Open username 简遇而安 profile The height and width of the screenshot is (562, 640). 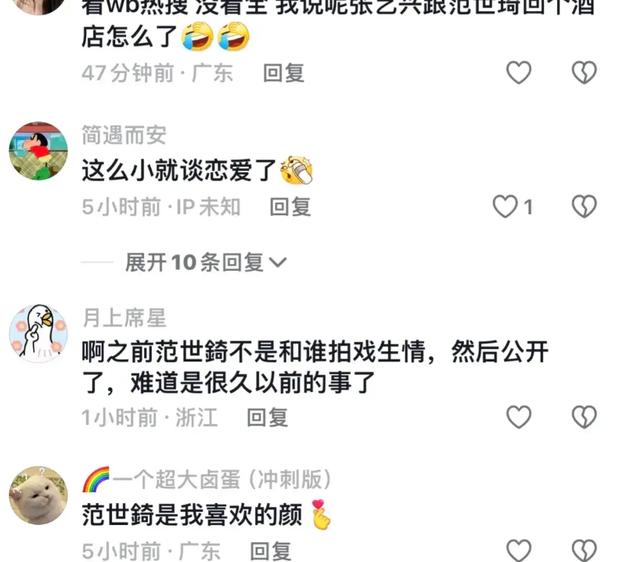click(x=124, y=135)
